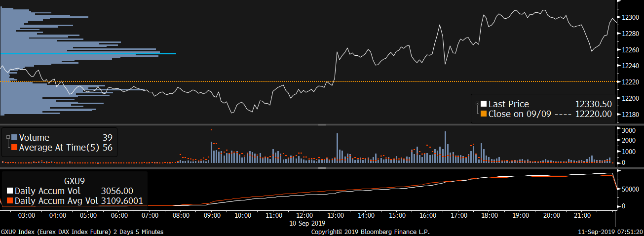644x236 pixels.
Task: Grab the divider handle between price and volume panels
Action: 322,125
